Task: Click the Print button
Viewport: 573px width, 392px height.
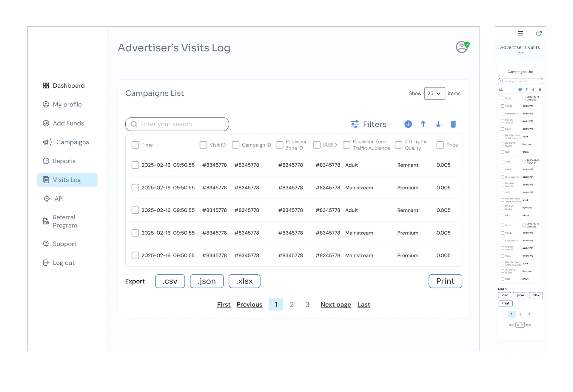Action: (x=445, y=281)
